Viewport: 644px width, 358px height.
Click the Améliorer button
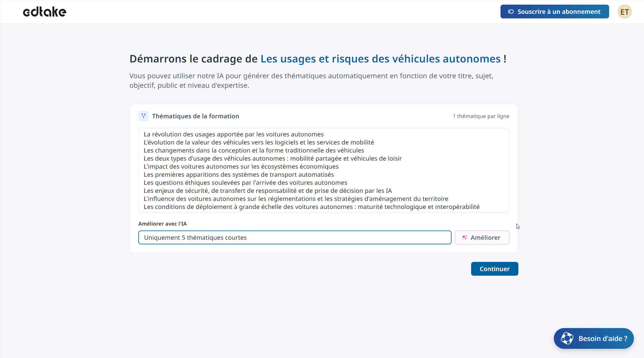[x=482, y=237]
